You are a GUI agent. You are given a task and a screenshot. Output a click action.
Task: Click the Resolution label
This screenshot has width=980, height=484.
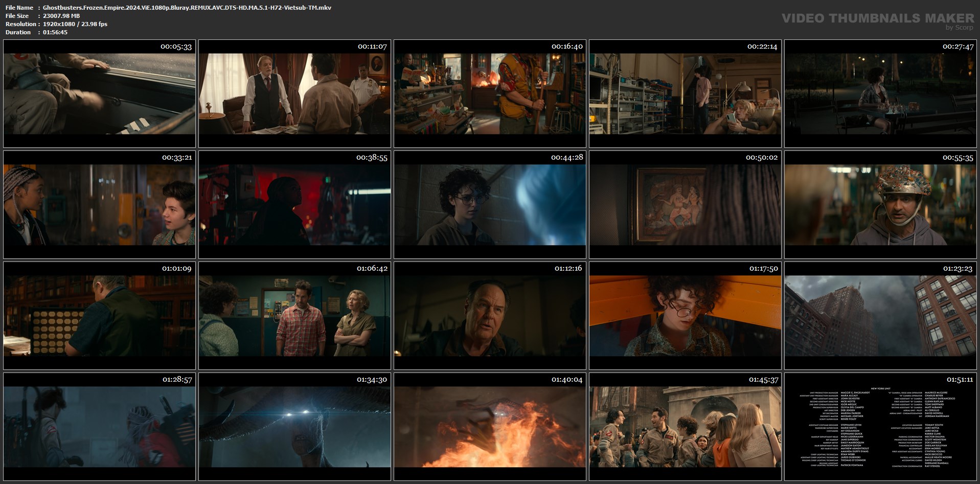pos(21,24)
